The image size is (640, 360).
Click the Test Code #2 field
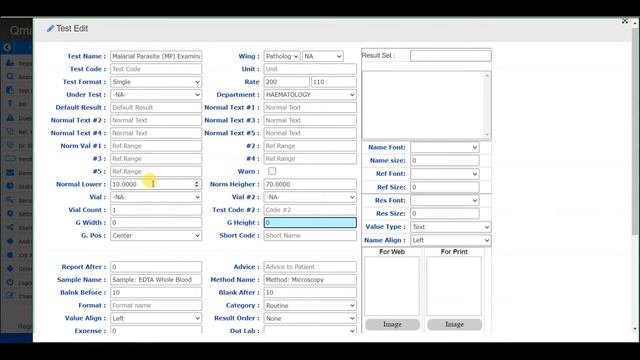310,210
